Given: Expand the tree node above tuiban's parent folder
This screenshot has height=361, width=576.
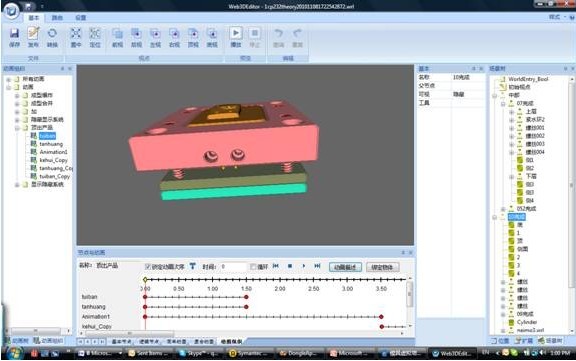Looking at the screenshot, I should [17, 119].
